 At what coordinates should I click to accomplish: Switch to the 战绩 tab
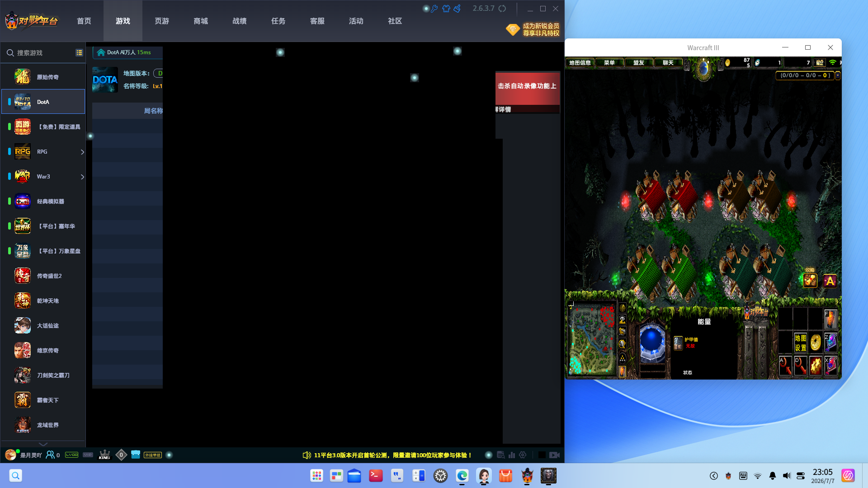pyautogui.click(x=240, y=21)
